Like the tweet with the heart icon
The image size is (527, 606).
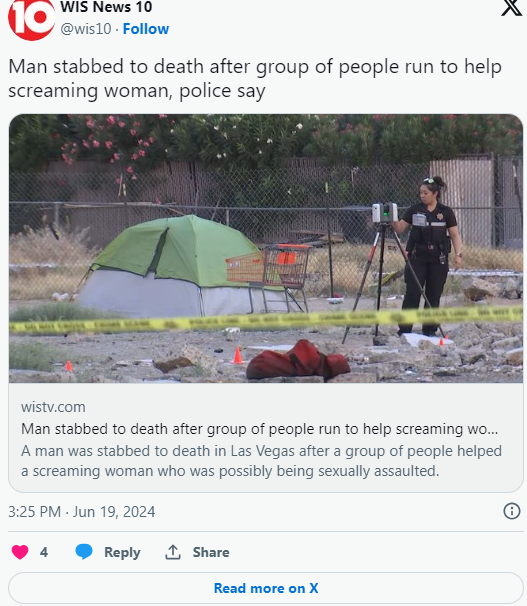[20, 552]
